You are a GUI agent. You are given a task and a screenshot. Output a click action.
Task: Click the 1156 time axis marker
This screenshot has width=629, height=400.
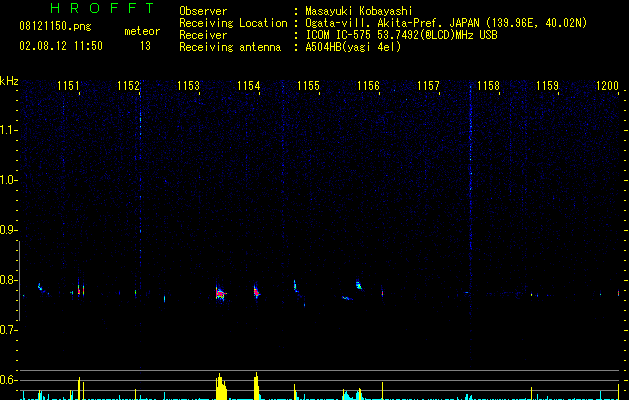[x=368, y=86]
